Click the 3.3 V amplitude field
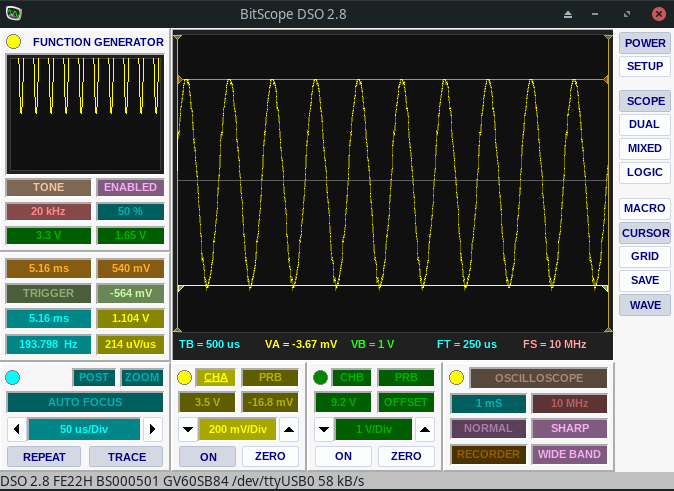The image size is (674, 491). click(49, 236)
